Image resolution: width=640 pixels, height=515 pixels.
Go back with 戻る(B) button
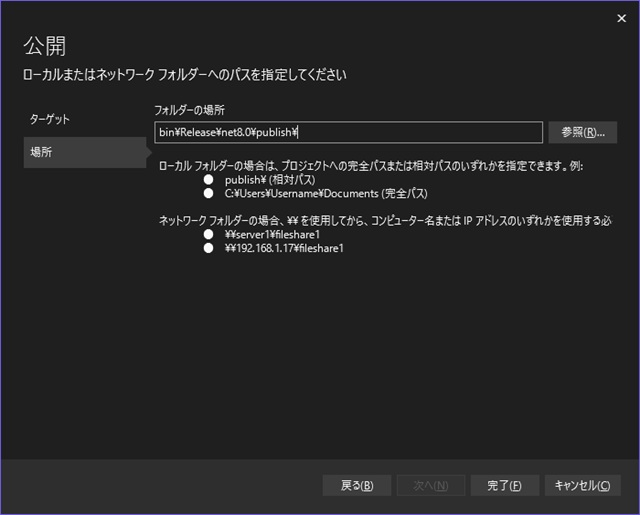point(357,485)
